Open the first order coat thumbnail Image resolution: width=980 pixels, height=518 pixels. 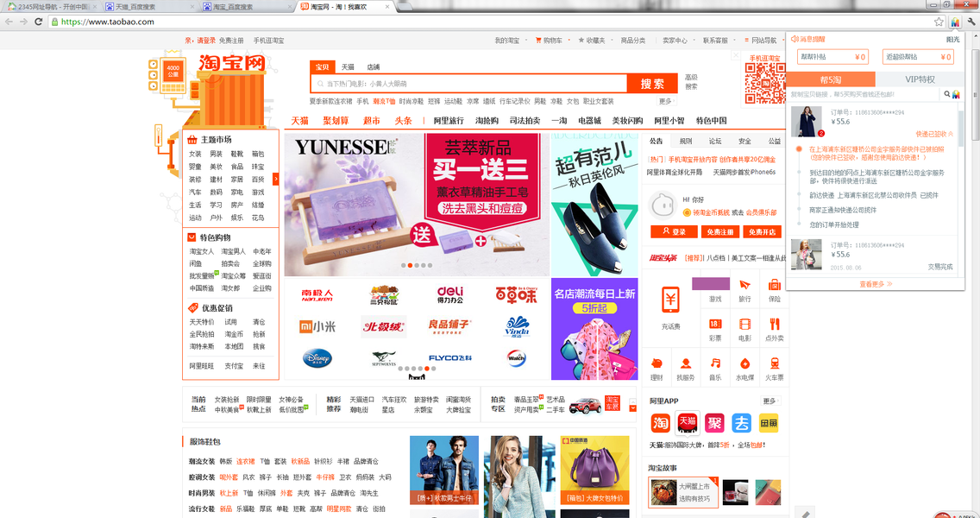807,122
